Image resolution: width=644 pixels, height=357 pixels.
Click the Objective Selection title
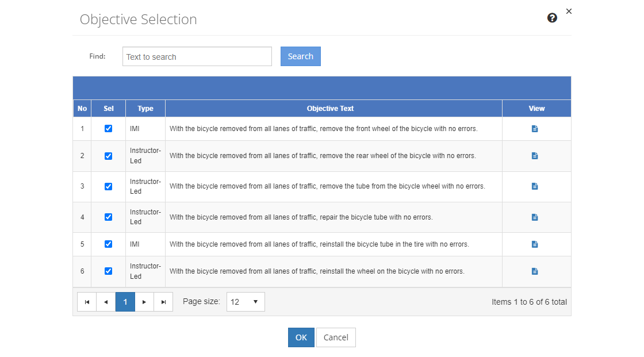coord(139,20)
